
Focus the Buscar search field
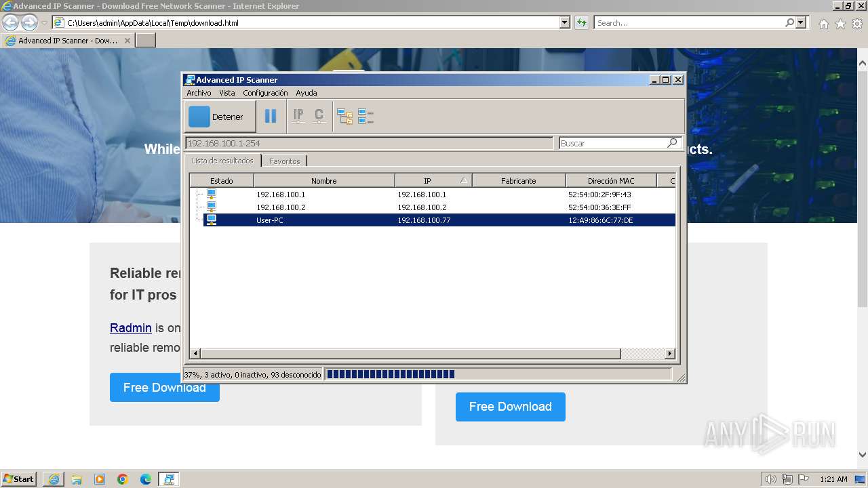(x=612, y=143)
